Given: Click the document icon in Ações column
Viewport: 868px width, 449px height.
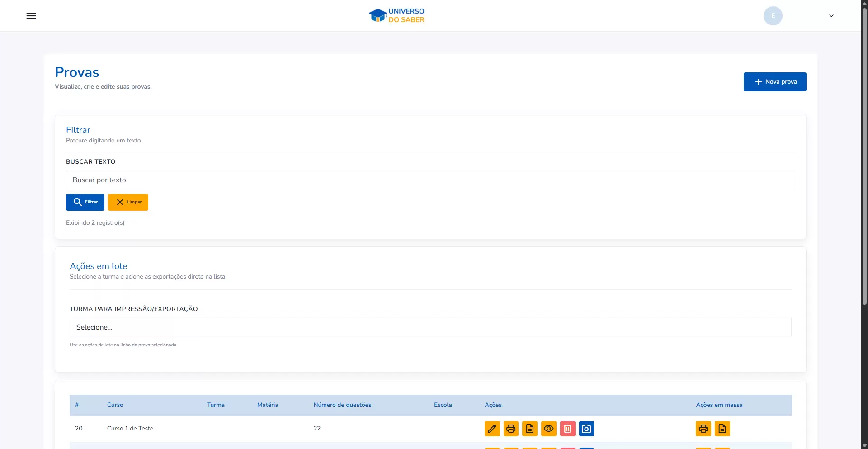Looking at the screenshot, I should tap(529, 429).
